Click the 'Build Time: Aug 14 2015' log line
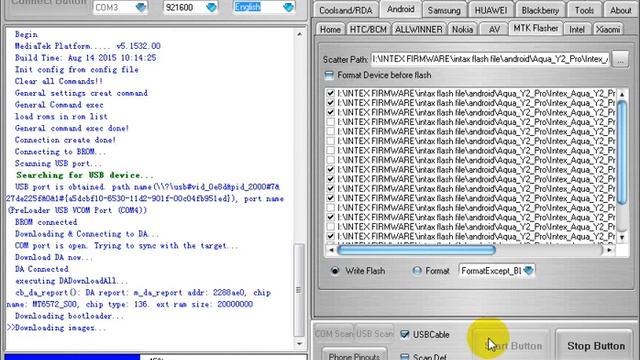This screenshot has width=640, height=360. tap(86, 58)
